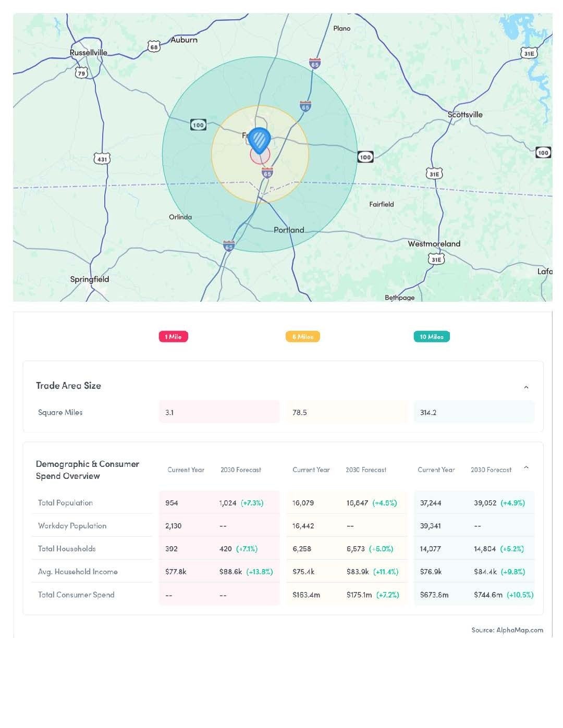Click the US 68 shield near Auburn

(154, 47)
